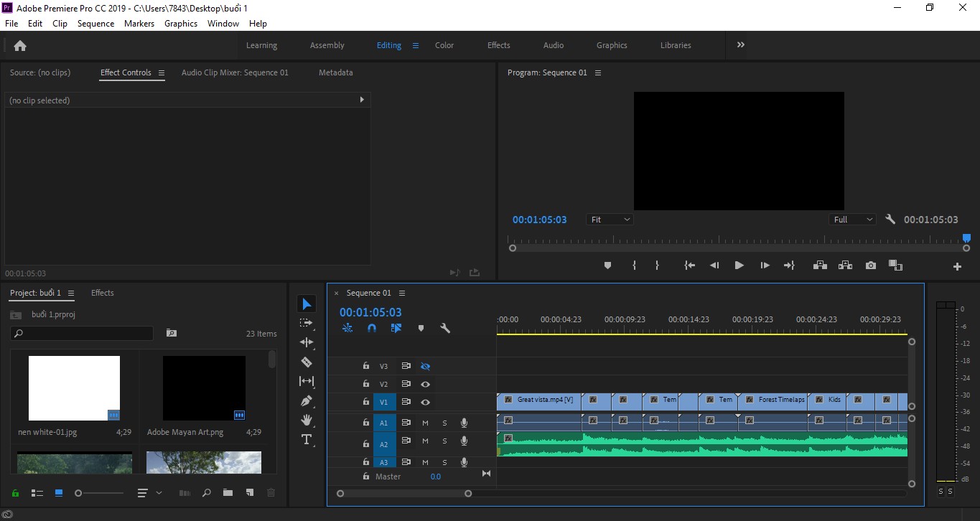This screenshot has width=980, height=521.
Task: Select the Type tool
Action: point(307,439)
